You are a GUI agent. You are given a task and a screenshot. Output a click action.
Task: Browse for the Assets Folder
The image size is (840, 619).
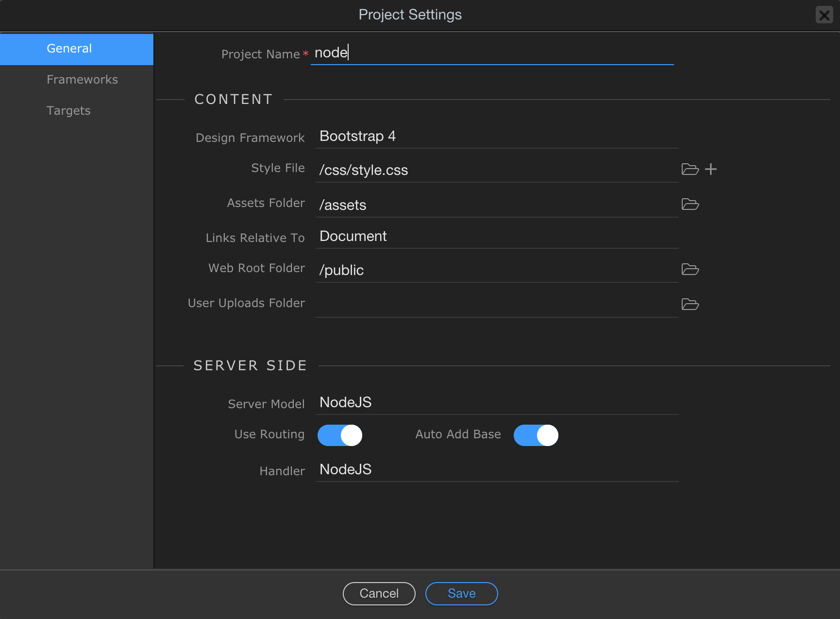tap(690, 204)
